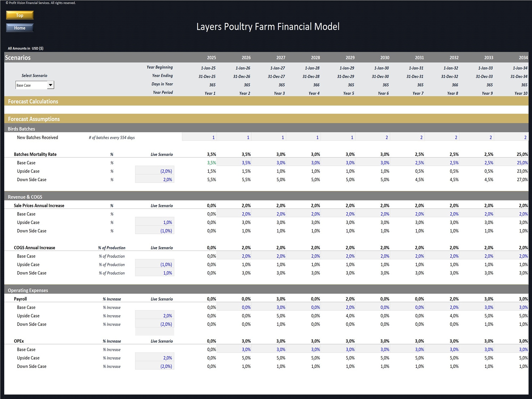Click the Profit Vision Financial Services copyright text
The height and width of the screenshot is (399, 532).
point(40,3)
